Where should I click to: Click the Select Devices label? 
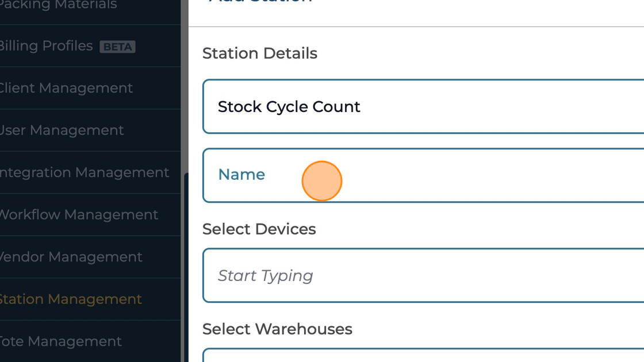[259, 229]
